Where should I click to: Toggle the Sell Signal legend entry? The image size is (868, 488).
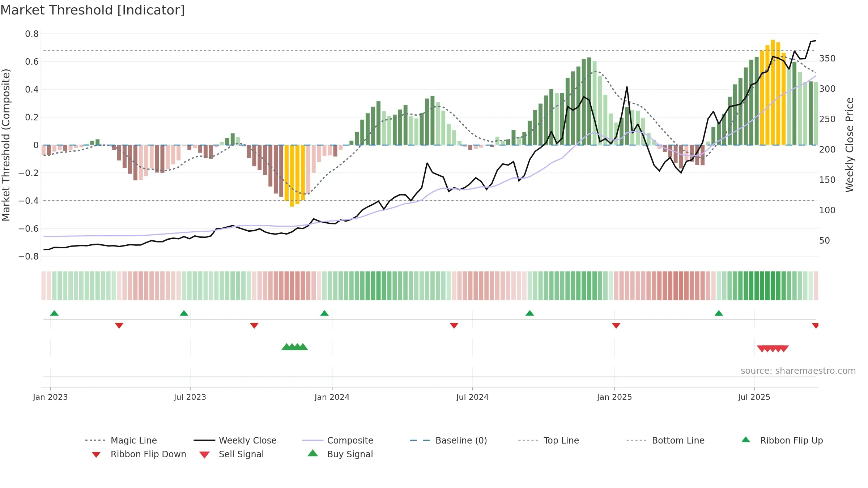[231, 454]
